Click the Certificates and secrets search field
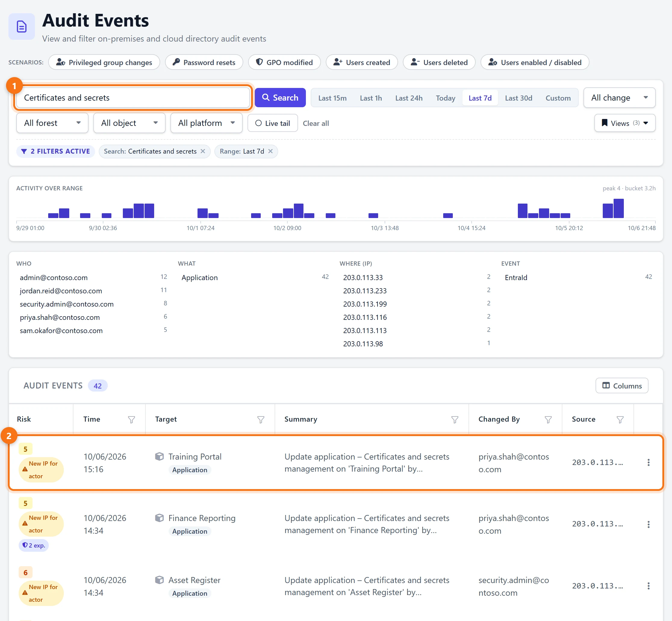This screenshot has height=621, width=672. click(133, 98)
